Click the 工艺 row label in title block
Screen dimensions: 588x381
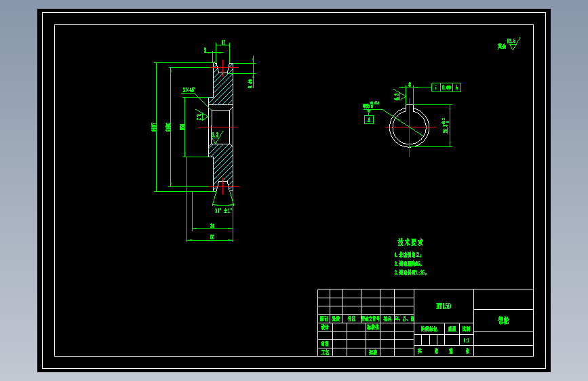pos(325,353)
